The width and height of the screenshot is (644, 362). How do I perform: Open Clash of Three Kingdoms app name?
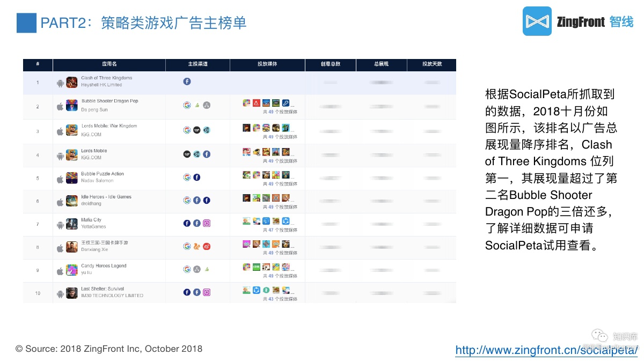(x=106, y=78)
